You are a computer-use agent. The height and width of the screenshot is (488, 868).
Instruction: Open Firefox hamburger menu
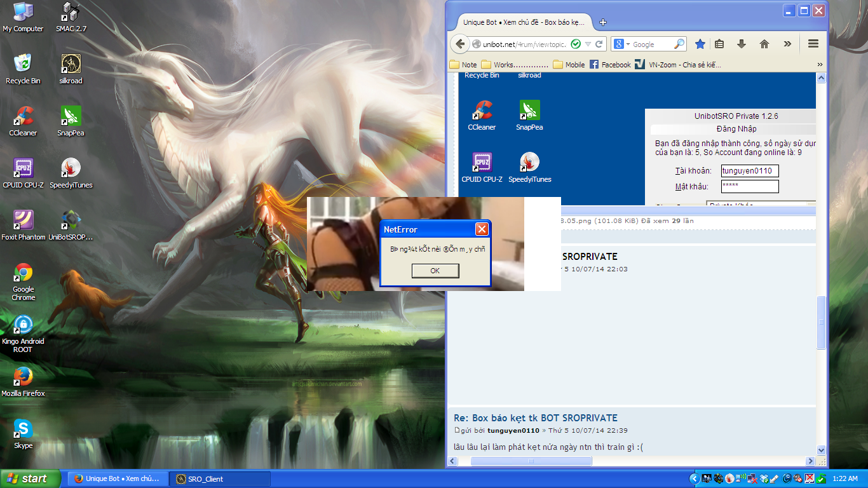coord(813,44)
